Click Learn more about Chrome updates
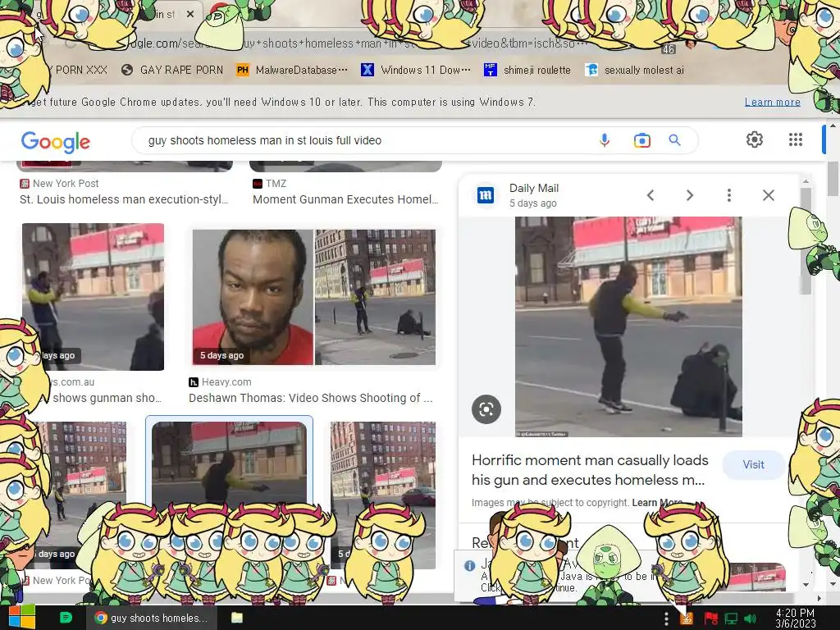Viewport: 840px width, 630px height. click(773, 102)
